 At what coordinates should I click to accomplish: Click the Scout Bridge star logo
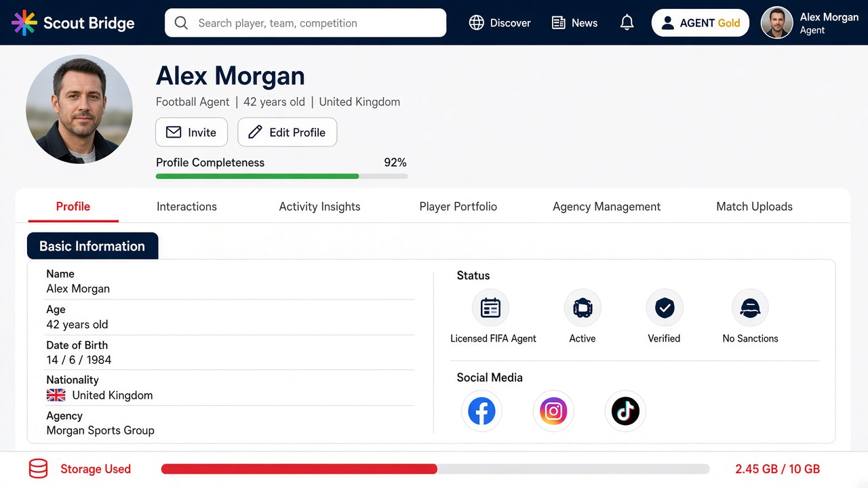tap(24, 23)
